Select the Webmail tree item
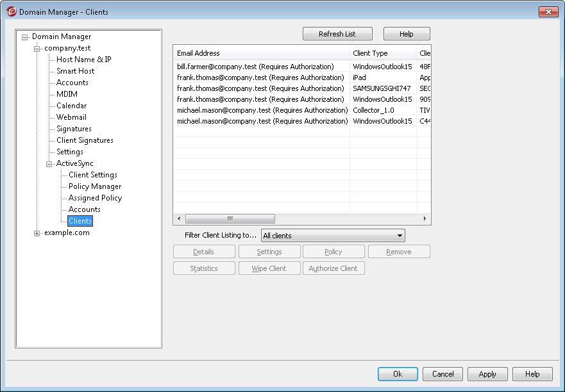565x392 pixels. 71,117
